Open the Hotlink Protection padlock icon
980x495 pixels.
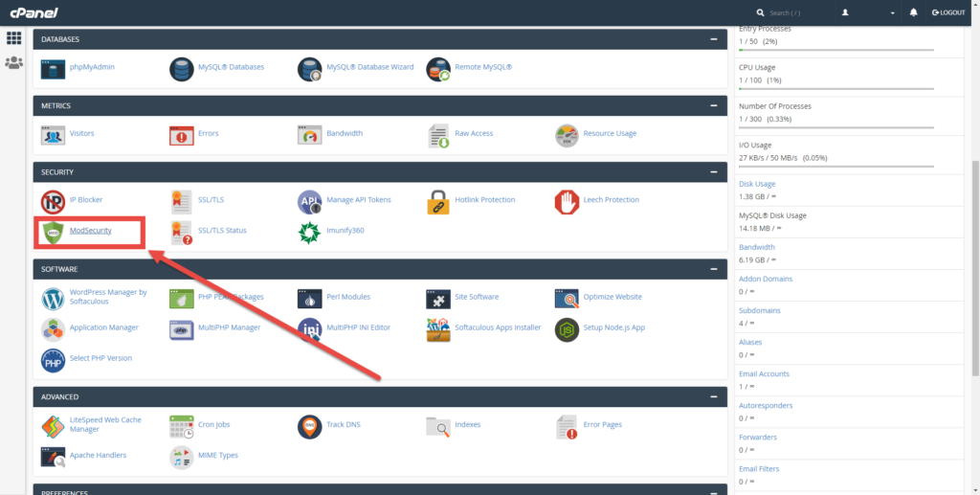pos(438,201)
